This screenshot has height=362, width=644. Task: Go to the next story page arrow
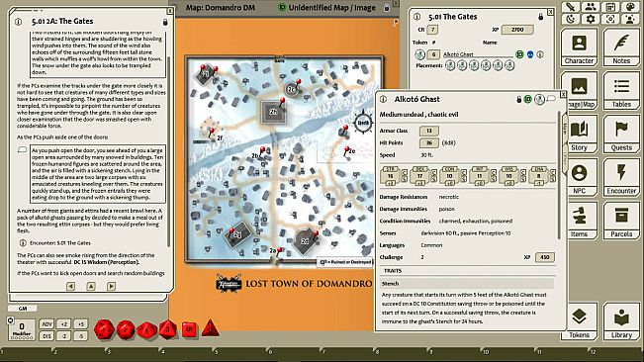pos(111,286)
